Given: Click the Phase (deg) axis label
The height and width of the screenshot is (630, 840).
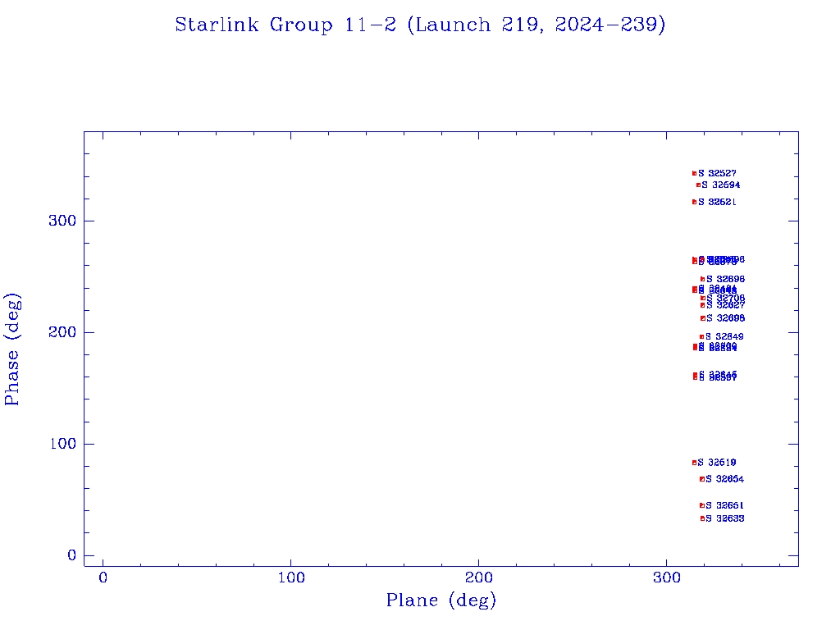Looking at the screenshot, I should [x=11, y=349].
